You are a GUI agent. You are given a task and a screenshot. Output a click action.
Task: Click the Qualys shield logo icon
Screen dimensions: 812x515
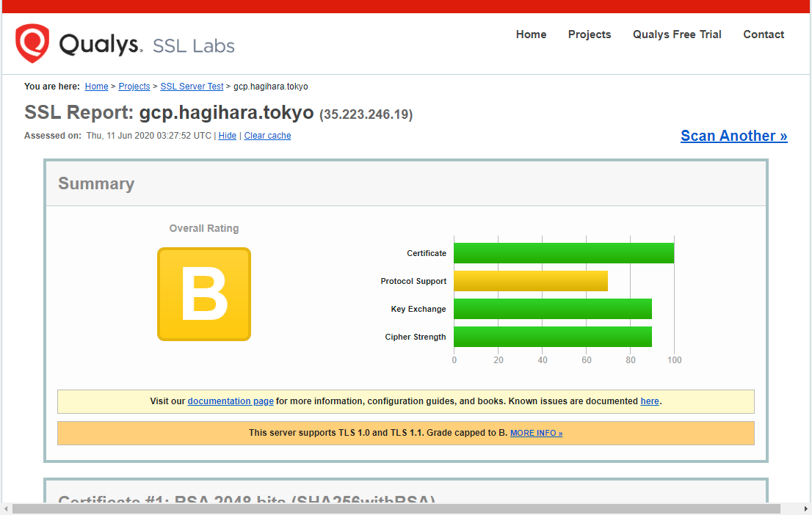pyautogui.click(x=32, y=43)
